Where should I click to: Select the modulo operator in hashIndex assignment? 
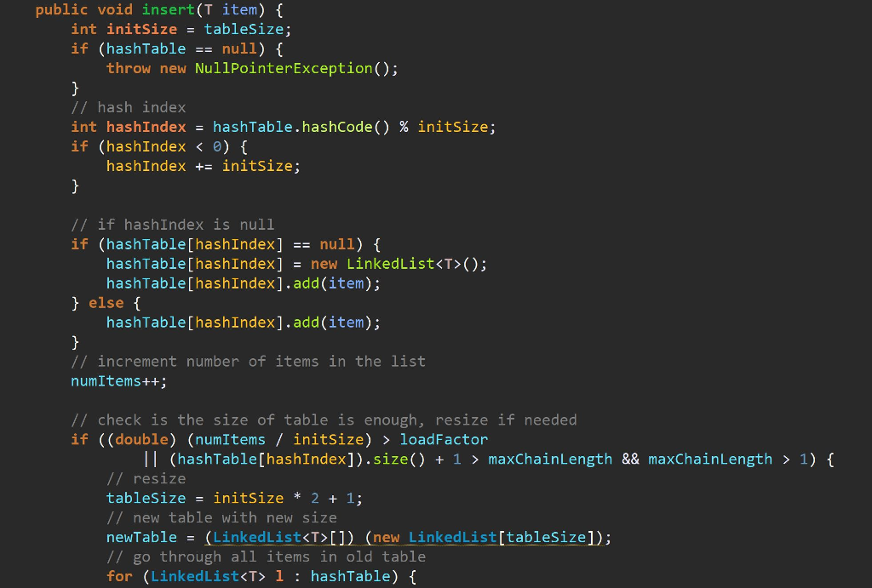click(404, 126)
